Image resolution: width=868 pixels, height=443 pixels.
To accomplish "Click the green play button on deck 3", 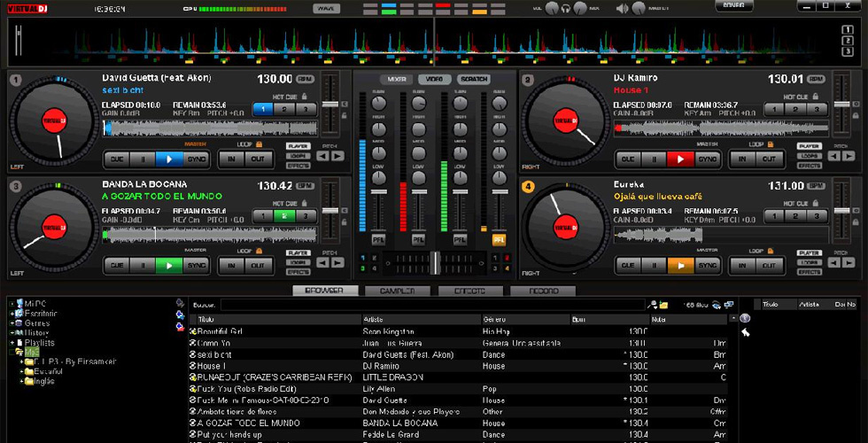I will [x=169, y=266].
